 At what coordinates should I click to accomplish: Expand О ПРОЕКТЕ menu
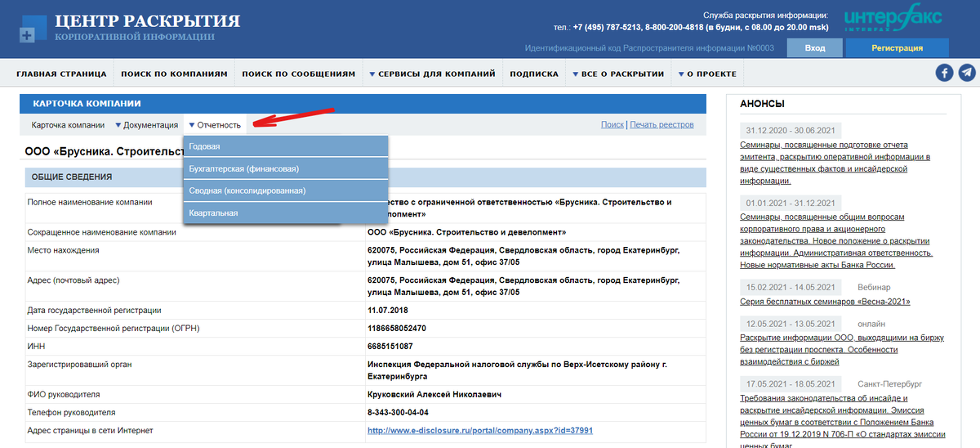tap(707, 74)
